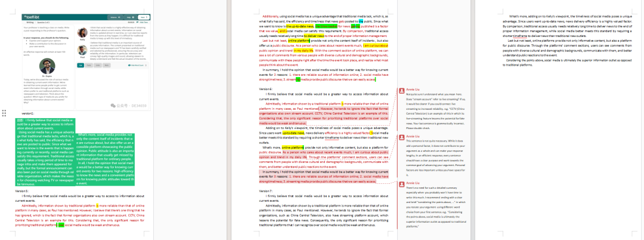Click Paul's avatar in the embedded TOEFL screenshot
644x240 pixels.
(82, 50)
